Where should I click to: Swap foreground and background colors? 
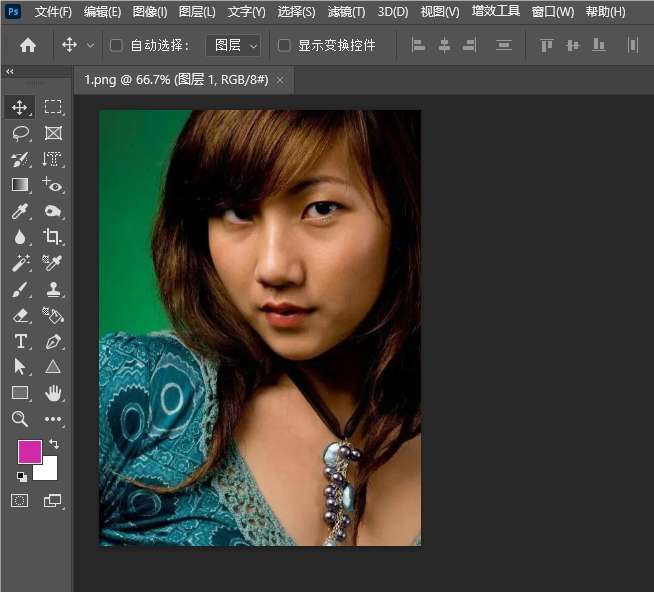[x=54, y=444]
